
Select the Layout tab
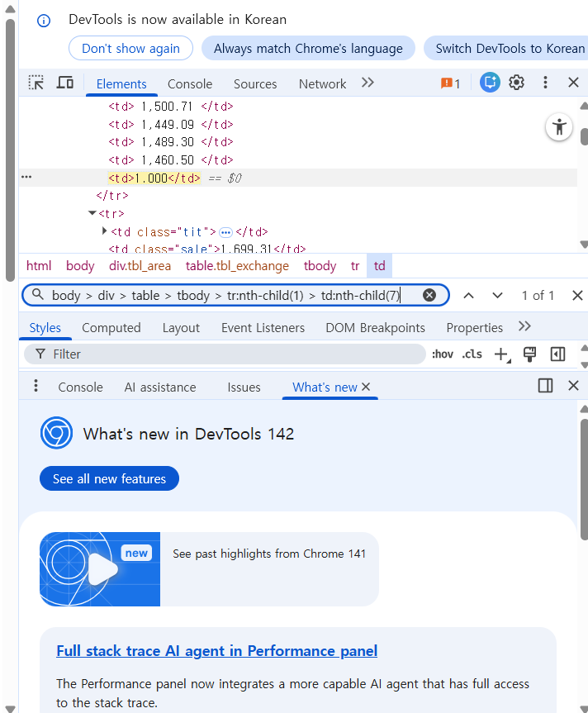[181, 328]
